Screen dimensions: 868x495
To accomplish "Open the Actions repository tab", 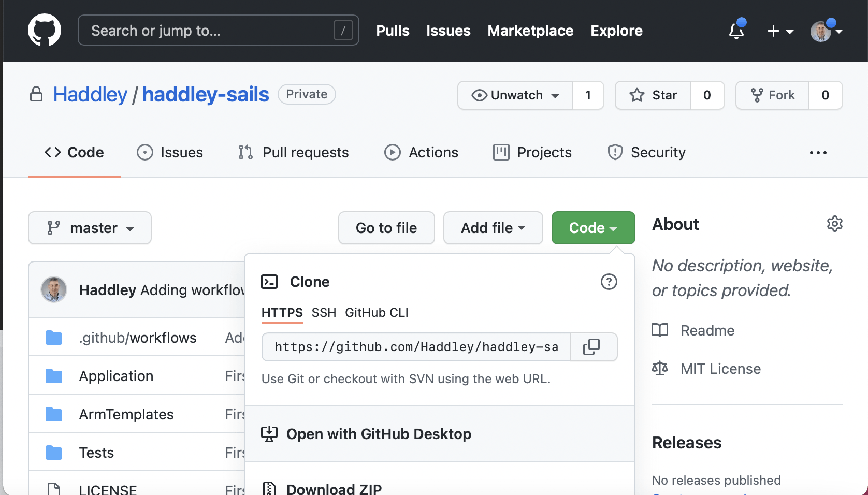I will (x=422, y=153).
